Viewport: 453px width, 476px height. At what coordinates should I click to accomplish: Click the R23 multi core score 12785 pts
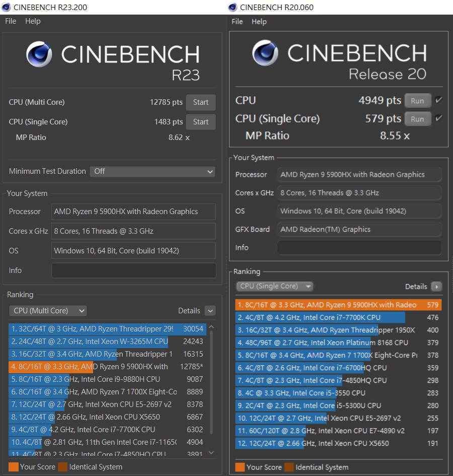point(166,102)
